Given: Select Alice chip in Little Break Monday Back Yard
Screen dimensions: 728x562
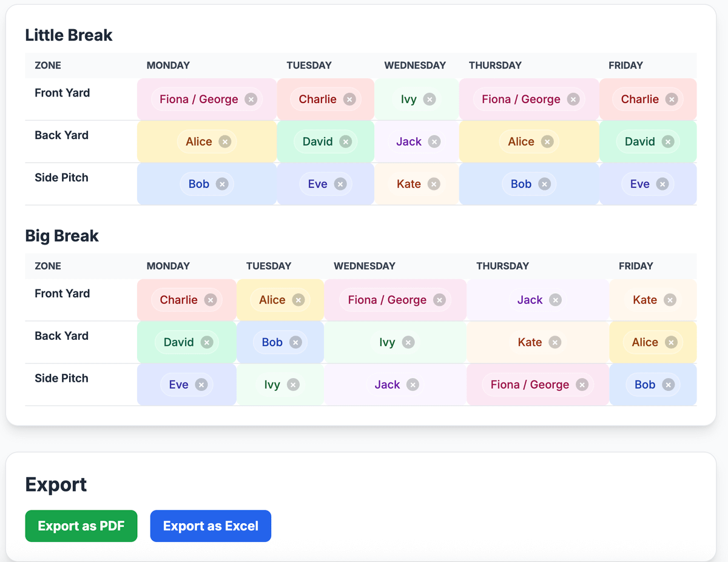Looking at the screenshot, I should (199, 142).
